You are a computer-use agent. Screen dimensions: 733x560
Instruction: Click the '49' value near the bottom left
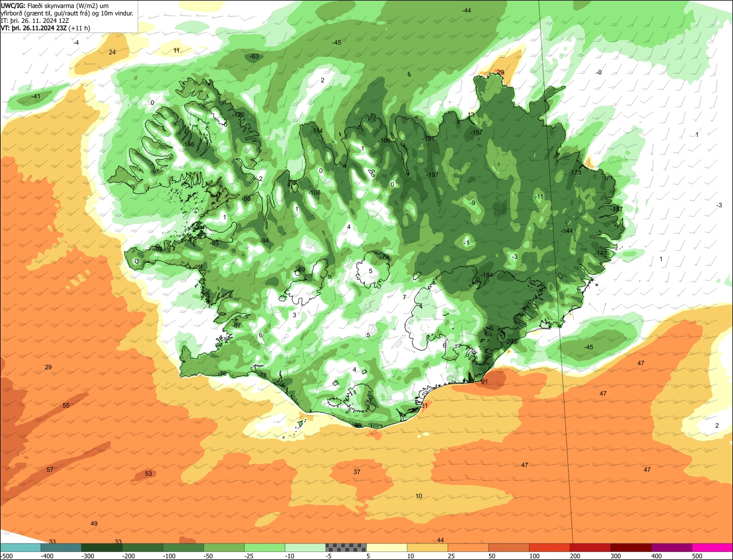94,523
